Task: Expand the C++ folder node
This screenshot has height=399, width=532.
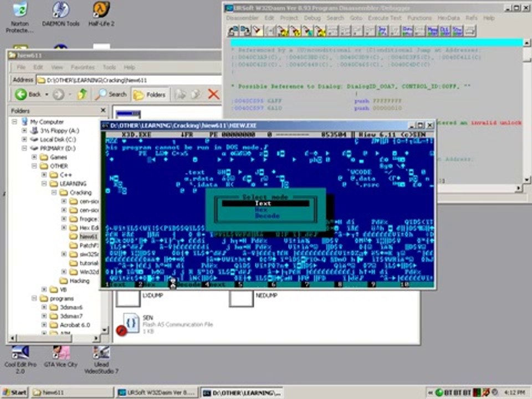Action: pyautogui.click(x=44, y=175)
